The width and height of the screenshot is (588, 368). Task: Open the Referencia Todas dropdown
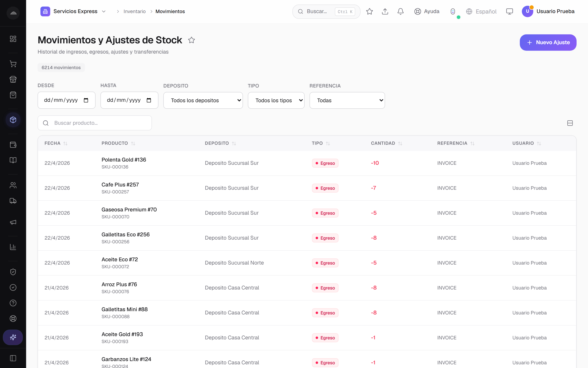pos(347,100)
